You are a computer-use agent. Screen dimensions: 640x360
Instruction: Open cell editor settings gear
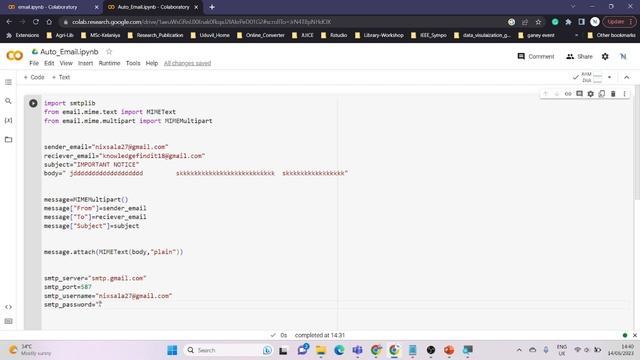(591, 94)
